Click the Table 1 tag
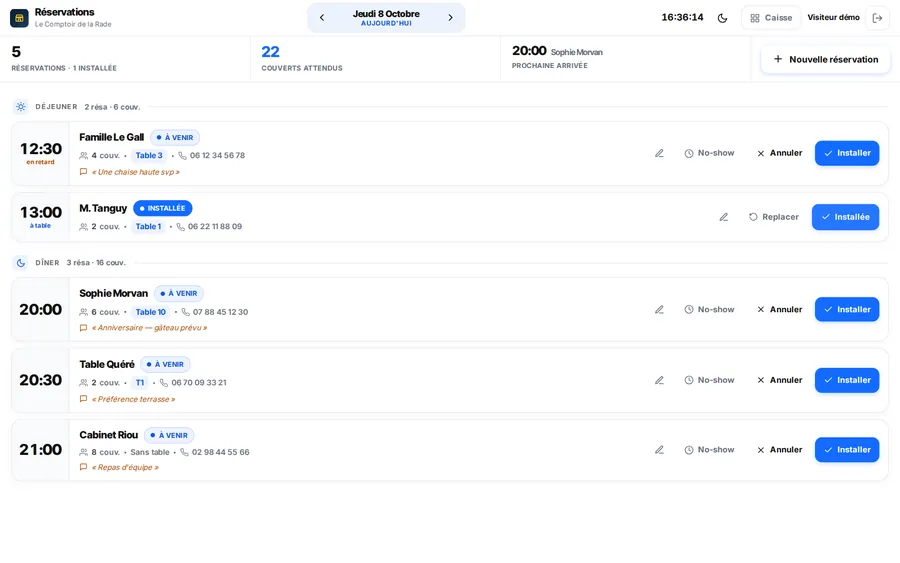 (x=148, y=227)
